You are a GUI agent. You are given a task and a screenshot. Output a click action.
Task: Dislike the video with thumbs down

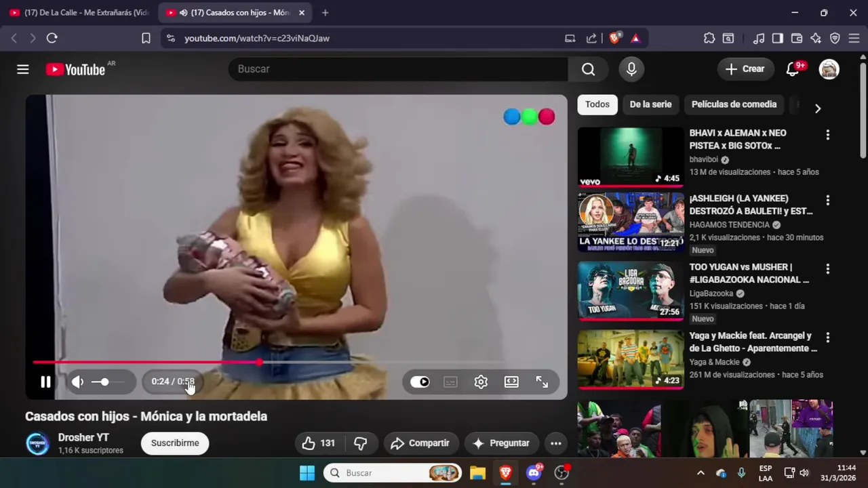pyautogui.click(x=361, y=443)
